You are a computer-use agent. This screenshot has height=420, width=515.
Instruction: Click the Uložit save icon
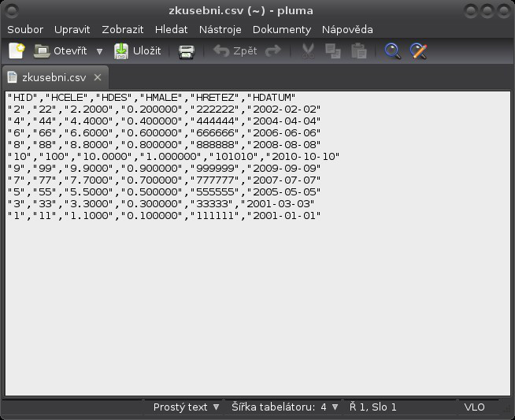pyautogui.click(x=121, y=51)
